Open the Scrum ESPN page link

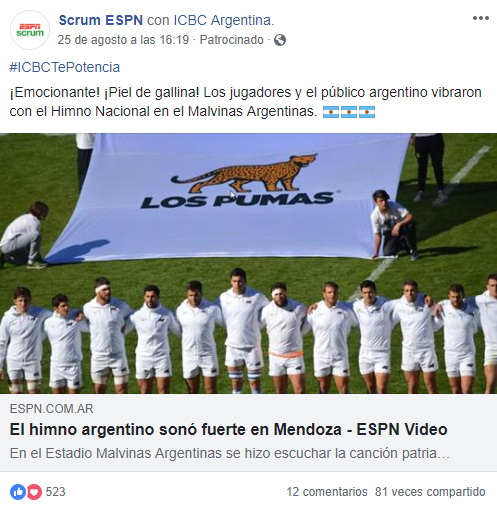click(x=101, y=20)
